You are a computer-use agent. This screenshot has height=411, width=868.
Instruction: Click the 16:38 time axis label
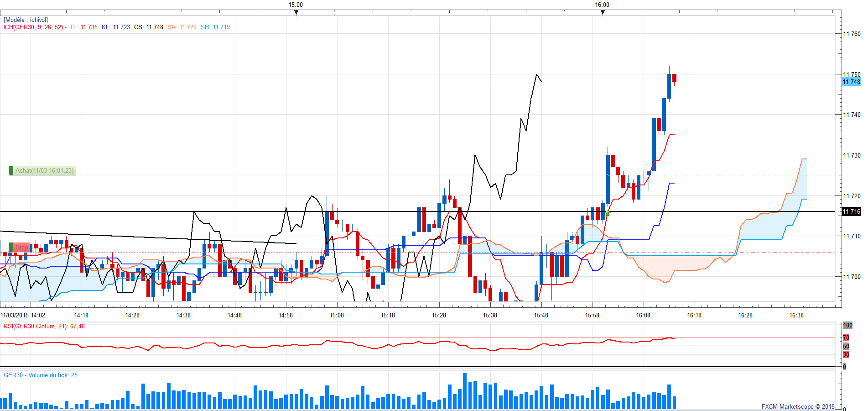click(796, 315)
